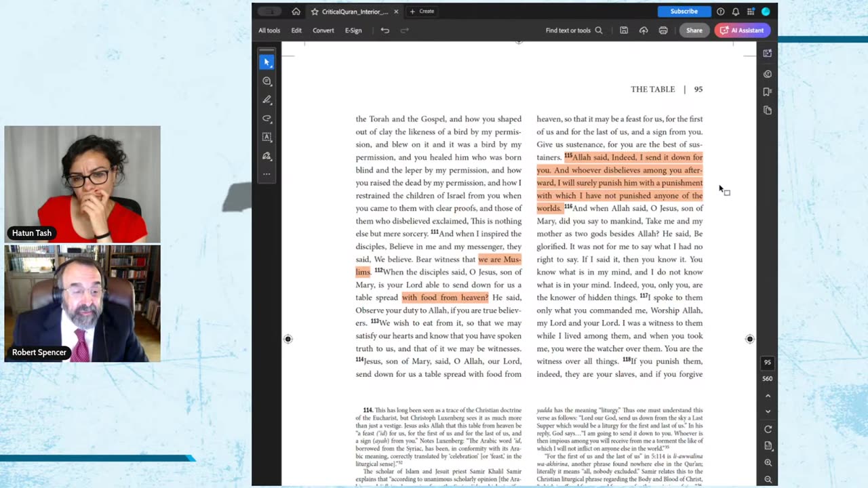Viewport: 868px width, 488px height.
Task: Select the Robert Spencer video tile
Action: [83, 304]
